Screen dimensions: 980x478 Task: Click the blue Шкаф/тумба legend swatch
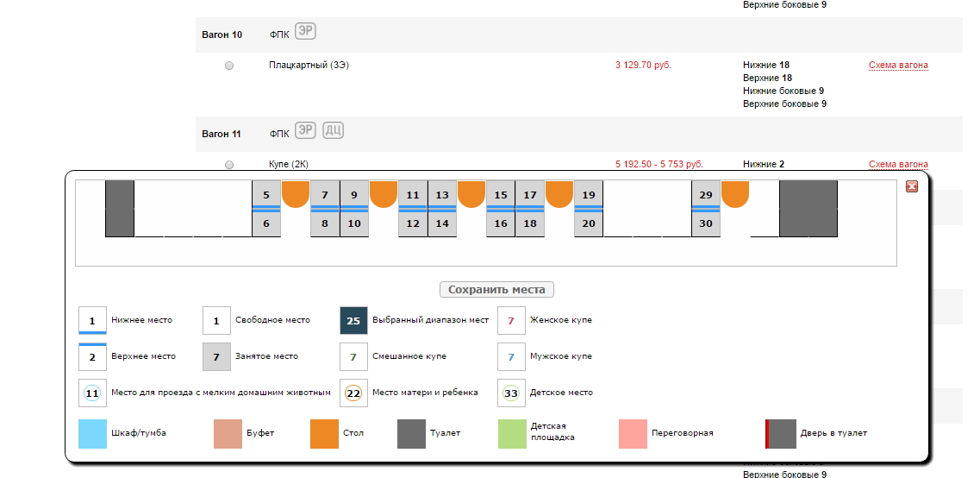pyautogui.click(x=93, y=433)
